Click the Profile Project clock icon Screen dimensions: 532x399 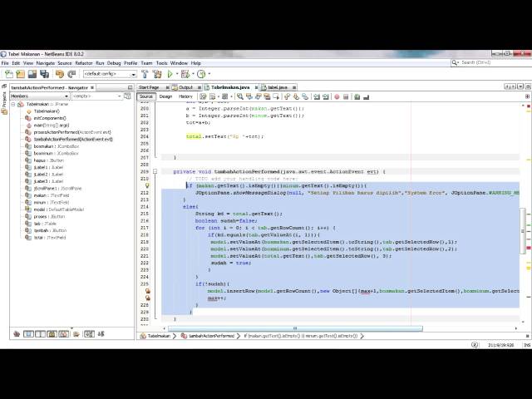tap(201, 74)
